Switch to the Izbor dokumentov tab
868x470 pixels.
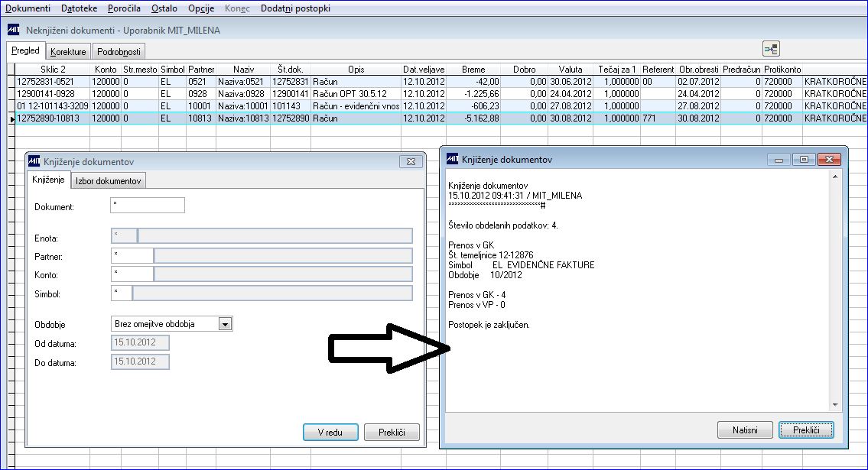108,181
